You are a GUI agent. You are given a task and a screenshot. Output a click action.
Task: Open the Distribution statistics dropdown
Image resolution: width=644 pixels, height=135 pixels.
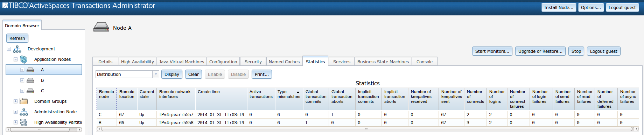coord(156,74)
